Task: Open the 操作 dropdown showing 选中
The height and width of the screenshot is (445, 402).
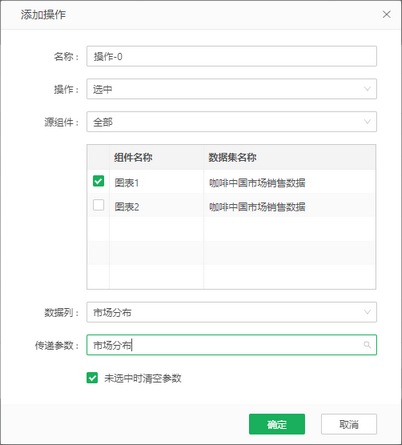Action: (232, 89)
